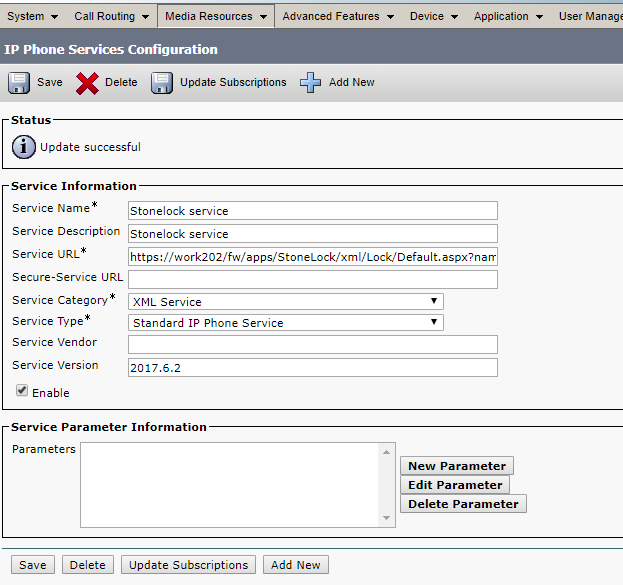Click the Update Subscriptions disk icon

162,83
